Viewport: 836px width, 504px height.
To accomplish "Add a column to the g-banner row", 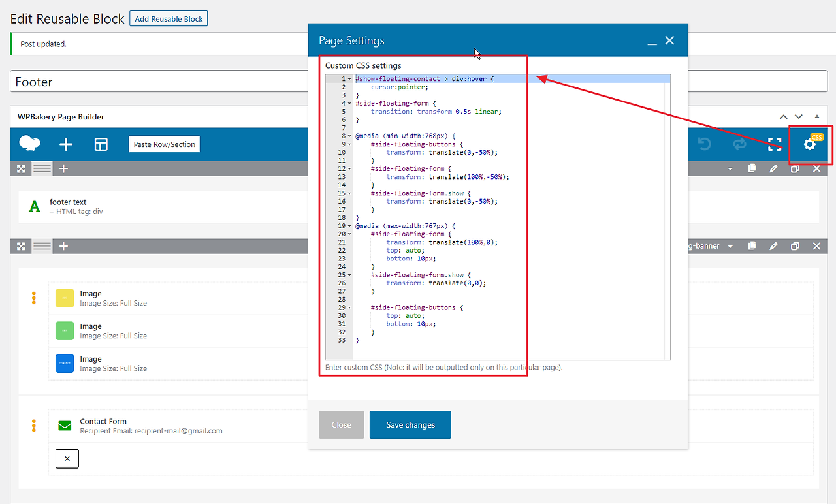I will coord(63,246).
